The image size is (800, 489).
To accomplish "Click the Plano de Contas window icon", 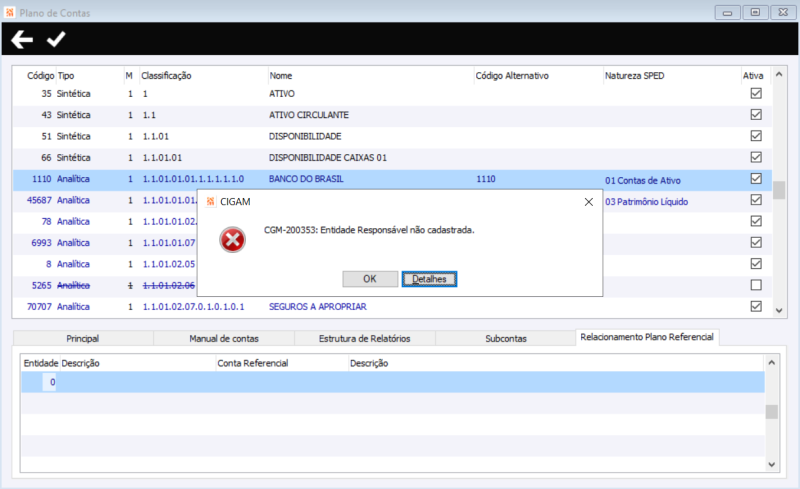I will pos(10,12).
